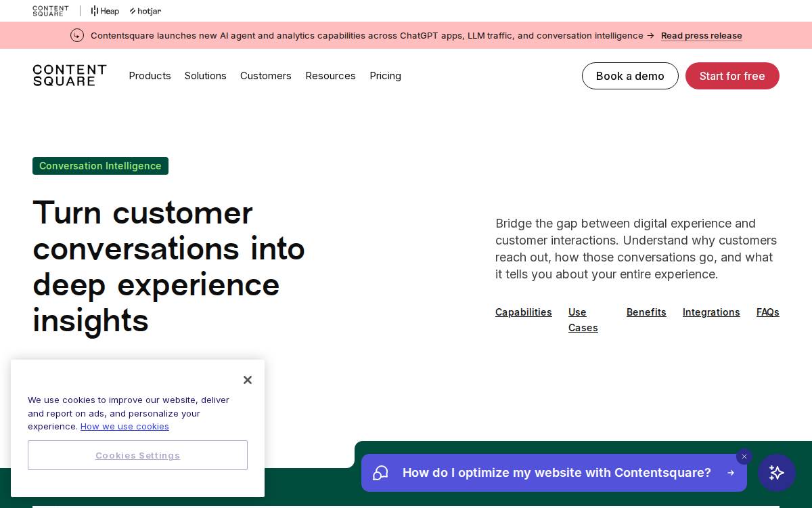Dismiss the chat prompt with its small X
This screenshot has height=508, width=812.
tap(744, 457)
